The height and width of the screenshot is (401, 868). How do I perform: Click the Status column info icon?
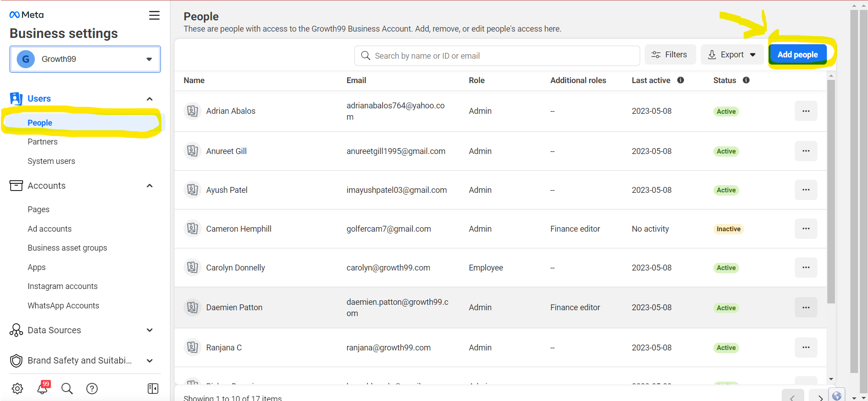tap(746, 80)
